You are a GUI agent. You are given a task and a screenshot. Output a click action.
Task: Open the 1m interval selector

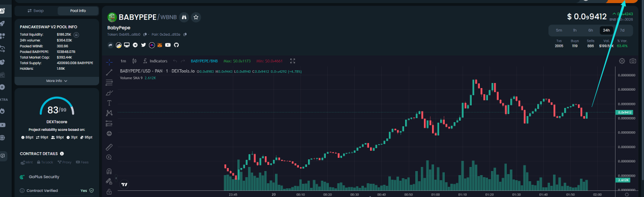pos(123,61)
